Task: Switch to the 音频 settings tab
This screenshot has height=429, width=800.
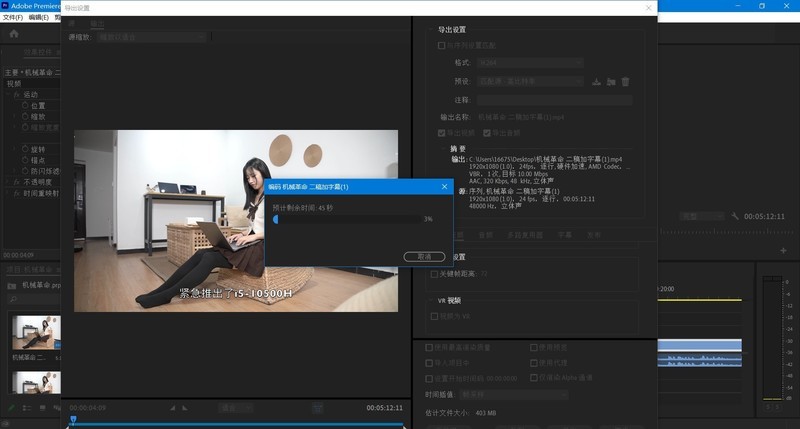Action: (x=486, y=235)
